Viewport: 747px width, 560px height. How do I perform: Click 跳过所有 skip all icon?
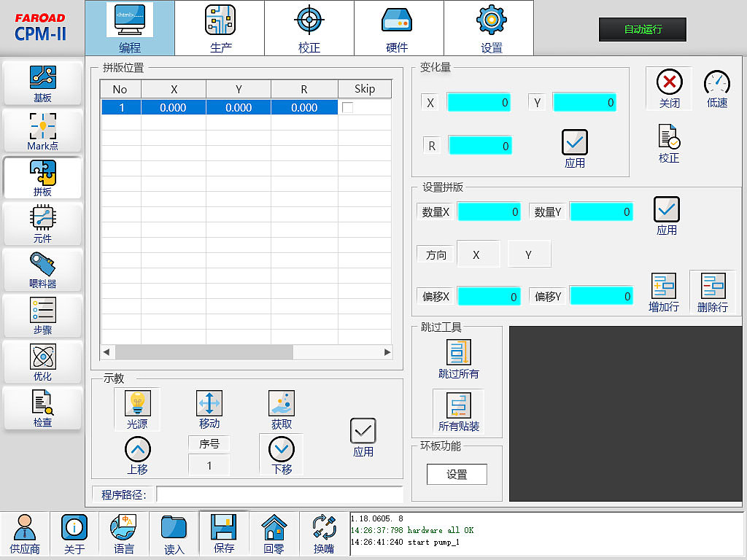[x=458, y=359]
